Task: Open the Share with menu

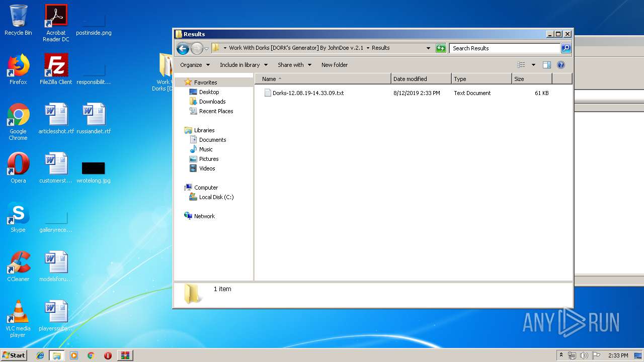Action: (x=294, y=65)
